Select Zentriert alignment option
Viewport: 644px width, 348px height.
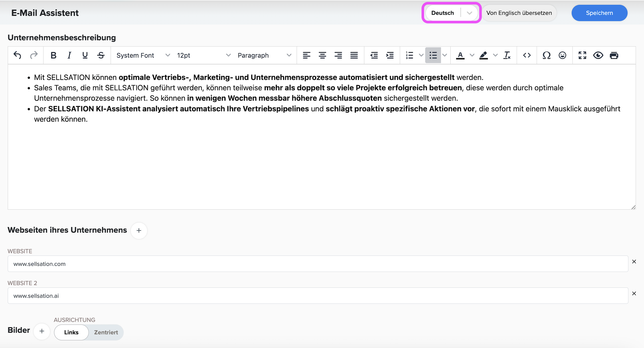point(106,332)
